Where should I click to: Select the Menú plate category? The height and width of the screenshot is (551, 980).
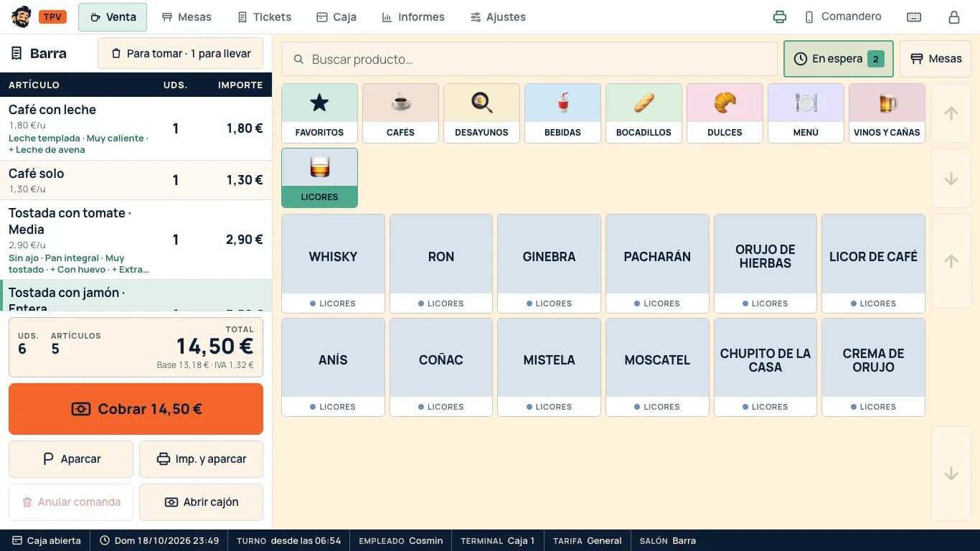806,113
